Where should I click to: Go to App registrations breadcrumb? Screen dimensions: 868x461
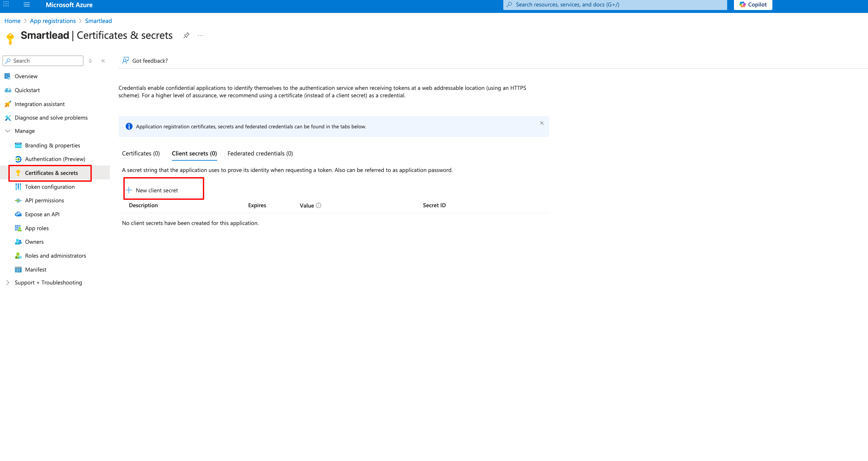[53, 21]
